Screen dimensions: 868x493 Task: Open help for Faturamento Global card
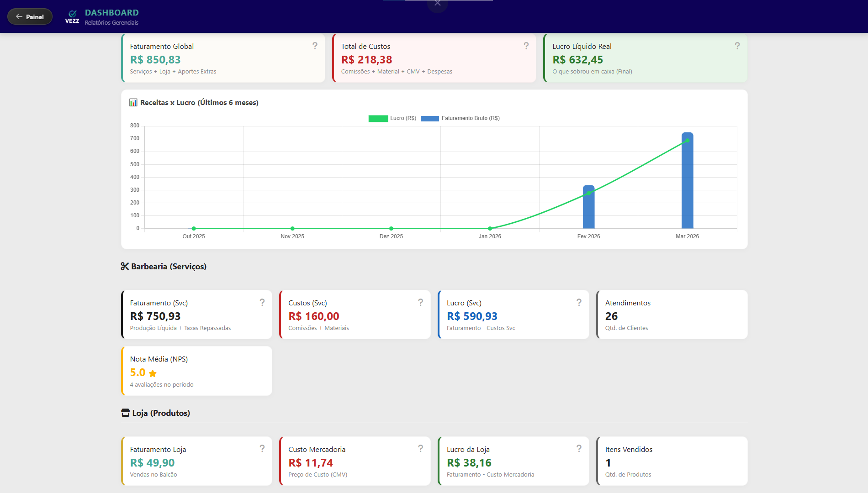[315, 46]
